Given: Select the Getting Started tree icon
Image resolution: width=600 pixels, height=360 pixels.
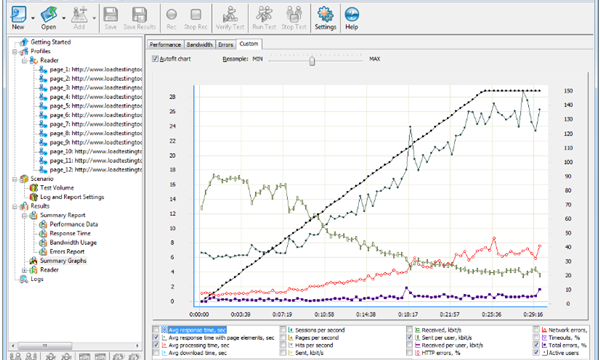Looking at the screenshot, I should tap(24, 42).
